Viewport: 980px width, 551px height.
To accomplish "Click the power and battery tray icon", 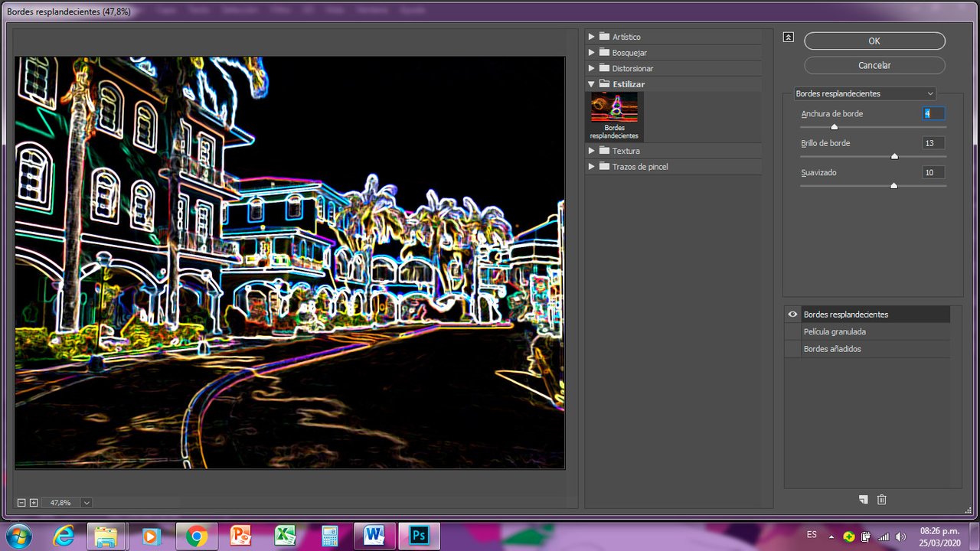I will (866, 536).
